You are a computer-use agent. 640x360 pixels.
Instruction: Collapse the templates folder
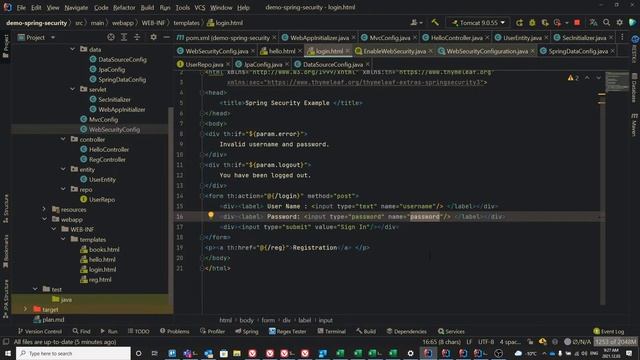tap(63, 239)
